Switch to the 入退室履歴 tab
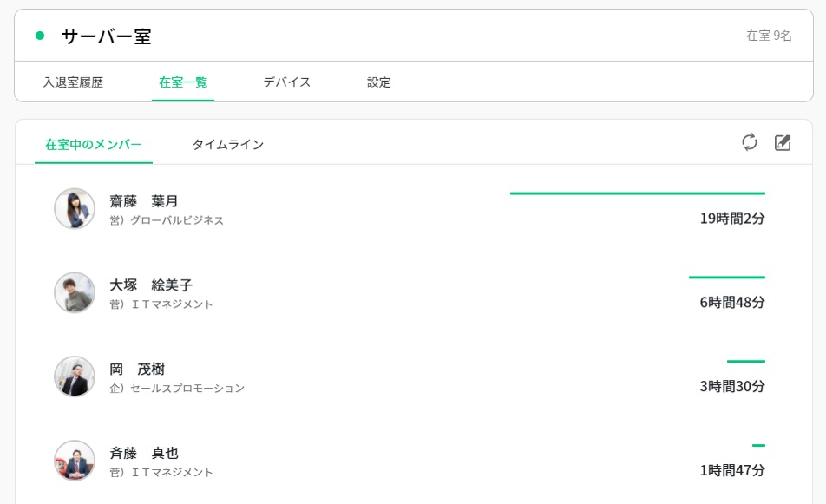 (73, 82)
